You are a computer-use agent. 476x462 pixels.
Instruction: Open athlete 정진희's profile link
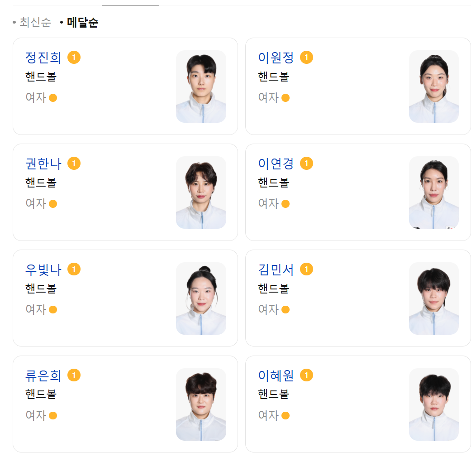tap(43, 58)
